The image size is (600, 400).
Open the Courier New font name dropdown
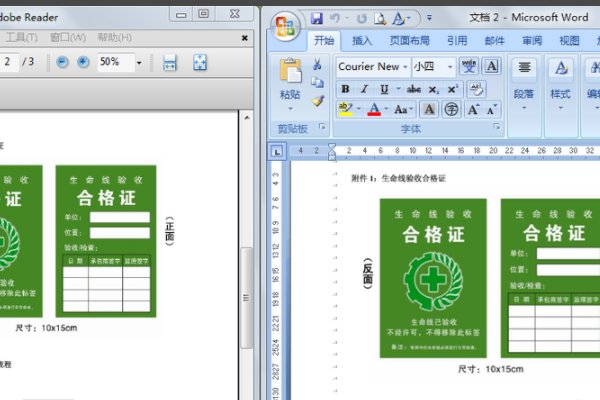(x=405, y=67)
